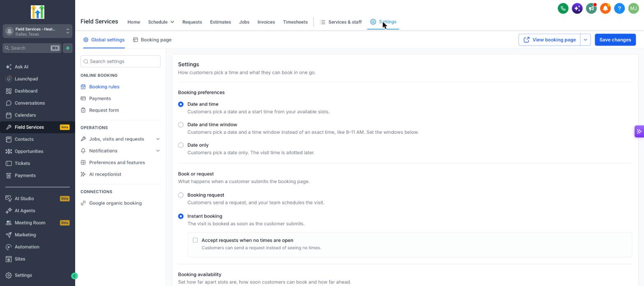Open the MJ user avatar

pyautogui.click(x=633, y=8)
